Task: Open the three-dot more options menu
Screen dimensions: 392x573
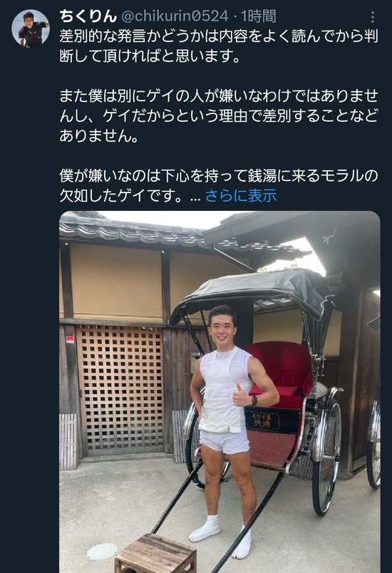Action: point(372,16)
